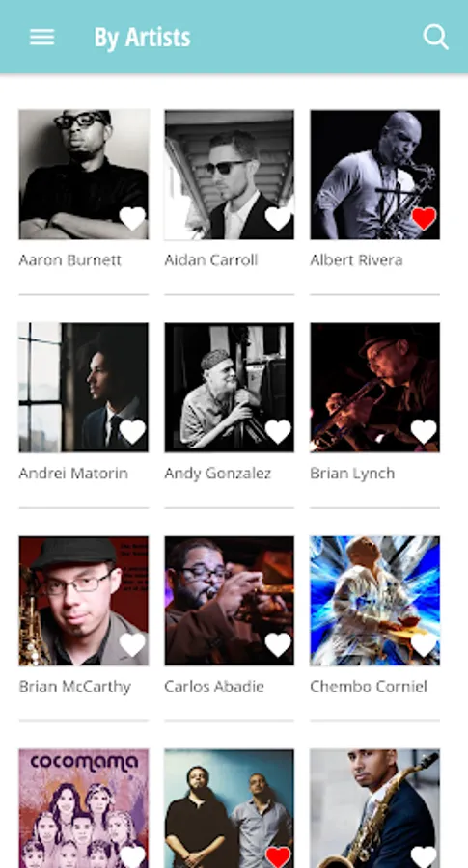Open the hamburger navigation menu
The image size is (468, 868).
coord(42,37)
